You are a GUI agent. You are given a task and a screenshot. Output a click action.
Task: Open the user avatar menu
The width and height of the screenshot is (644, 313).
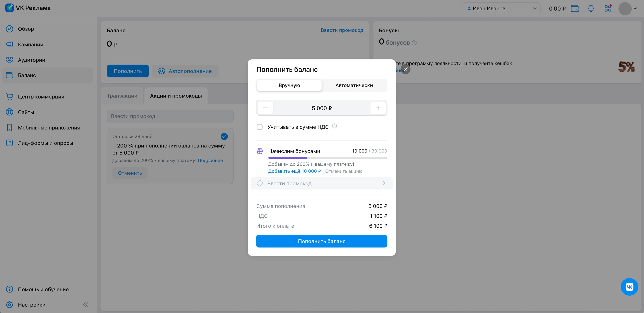coord(628,8)
